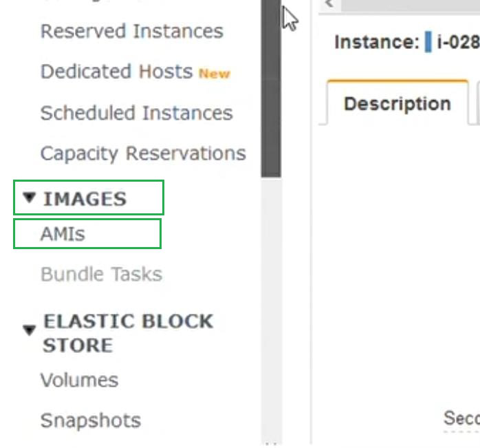Navigate to Scheduled Instances
This screenshot has height=448, width=480.
(x=136, y=113)
